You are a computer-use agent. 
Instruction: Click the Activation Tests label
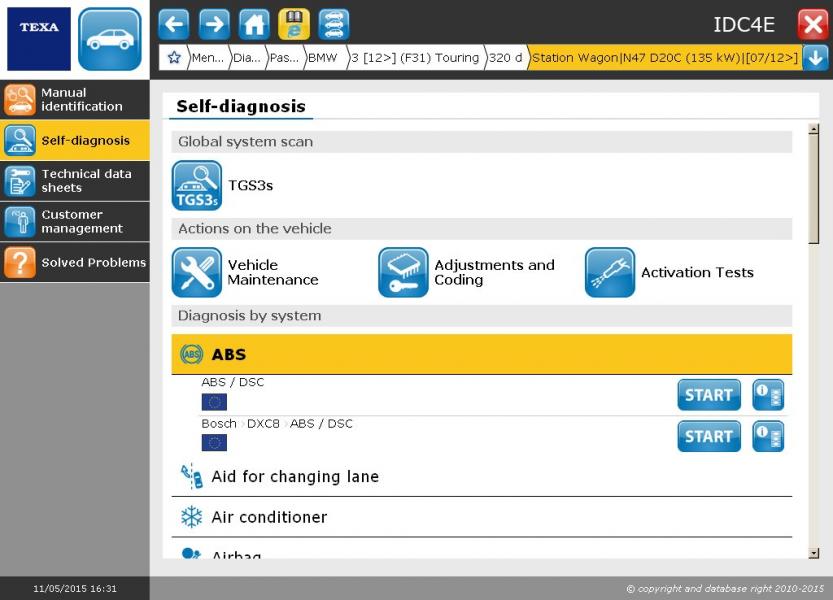pos(697,273)
